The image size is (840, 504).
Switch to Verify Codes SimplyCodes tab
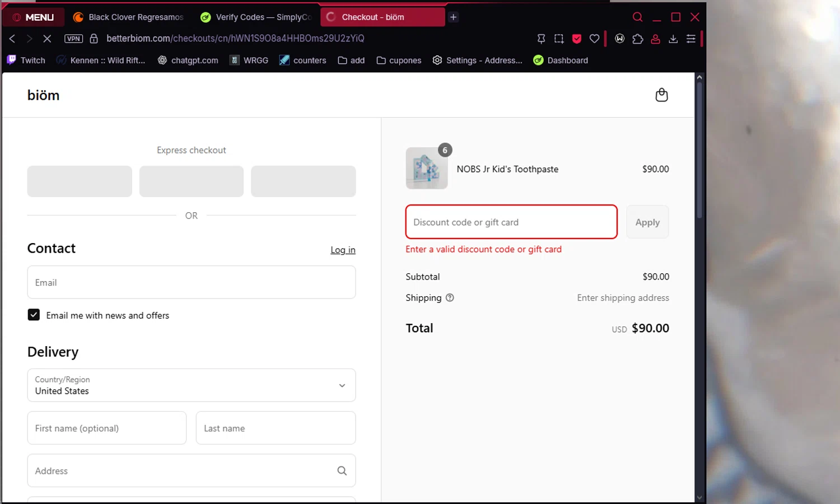pyautogui.click(x=256, y=17)
